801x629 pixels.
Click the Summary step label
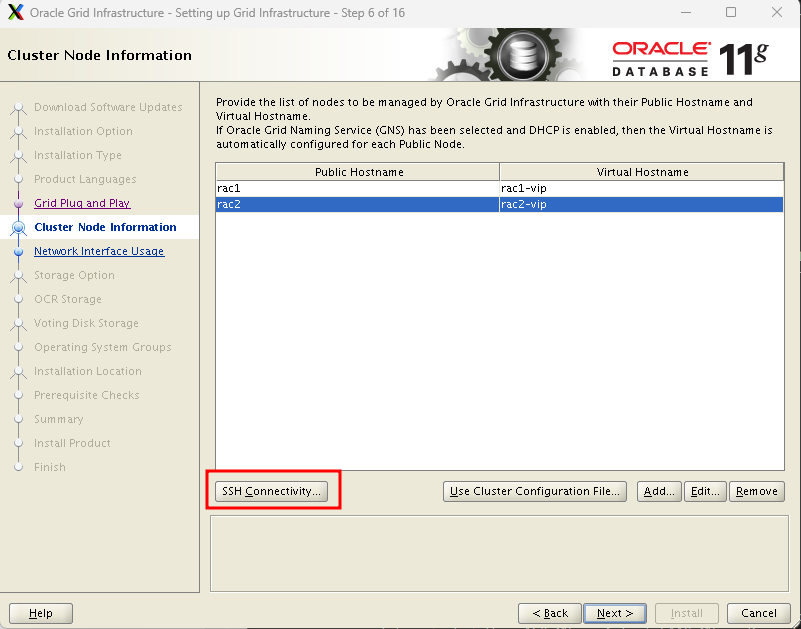[58, 419]
